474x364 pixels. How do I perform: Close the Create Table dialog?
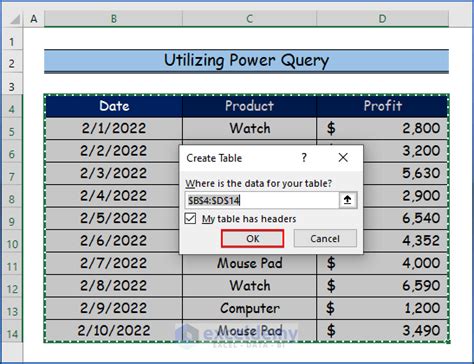click(343, 158)
